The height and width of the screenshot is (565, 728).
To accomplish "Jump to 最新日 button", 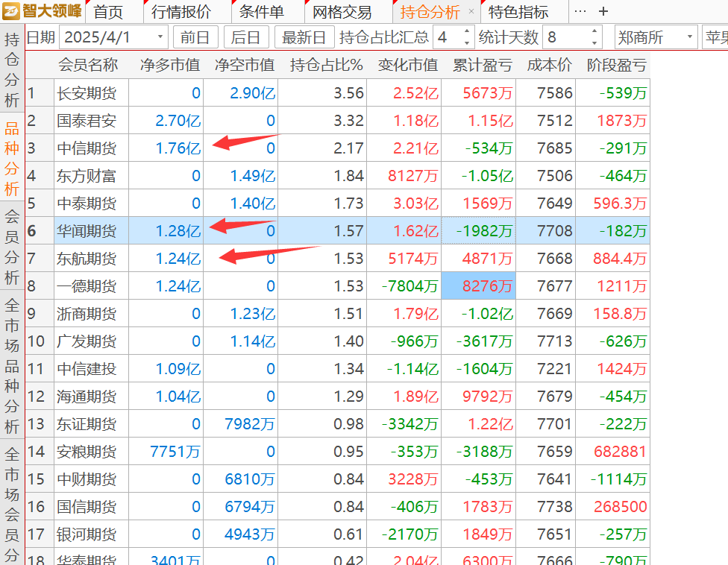I will (x=304, y=37).
